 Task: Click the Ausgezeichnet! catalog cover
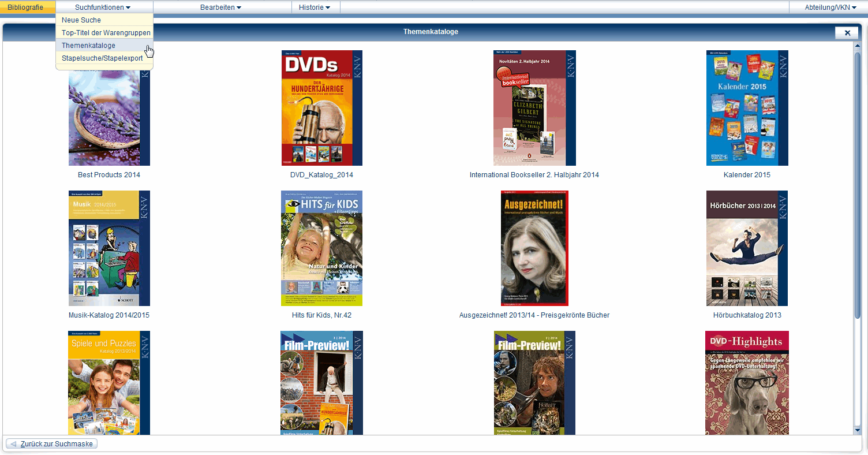534,248
